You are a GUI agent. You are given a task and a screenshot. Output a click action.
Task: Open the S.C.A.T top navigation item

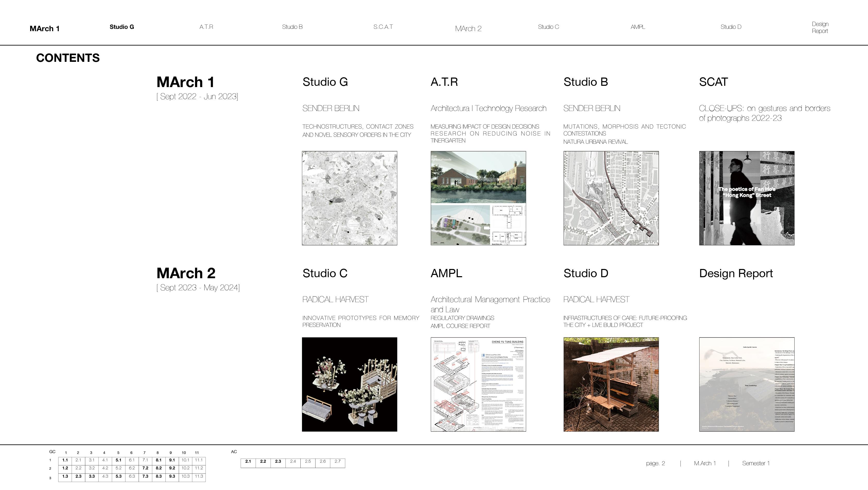pos(383,27)
